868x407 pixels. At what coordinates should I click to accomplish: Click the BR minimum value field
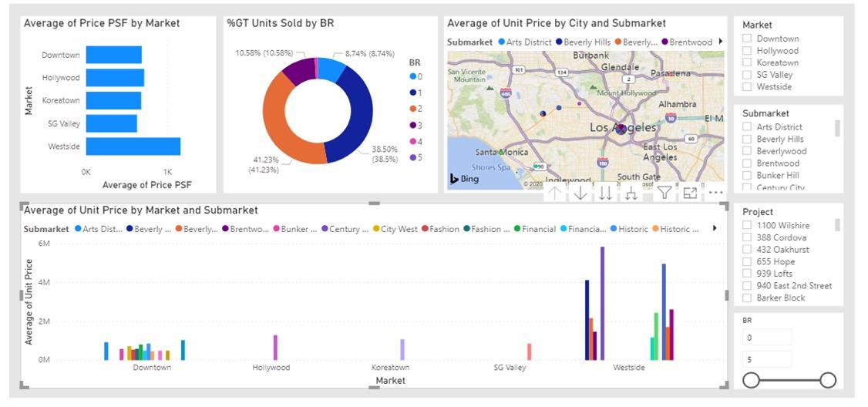click(x=767, y=337)
